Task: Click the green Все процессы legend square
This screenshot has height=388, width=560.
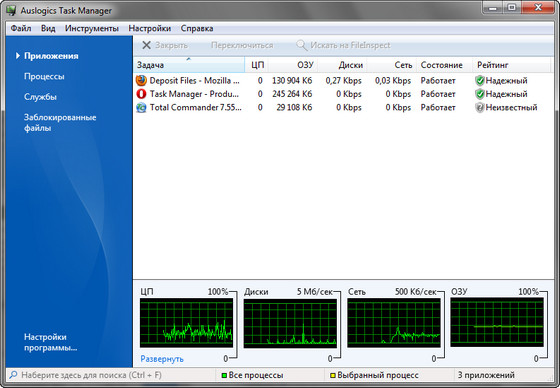Action: point(224,375)
